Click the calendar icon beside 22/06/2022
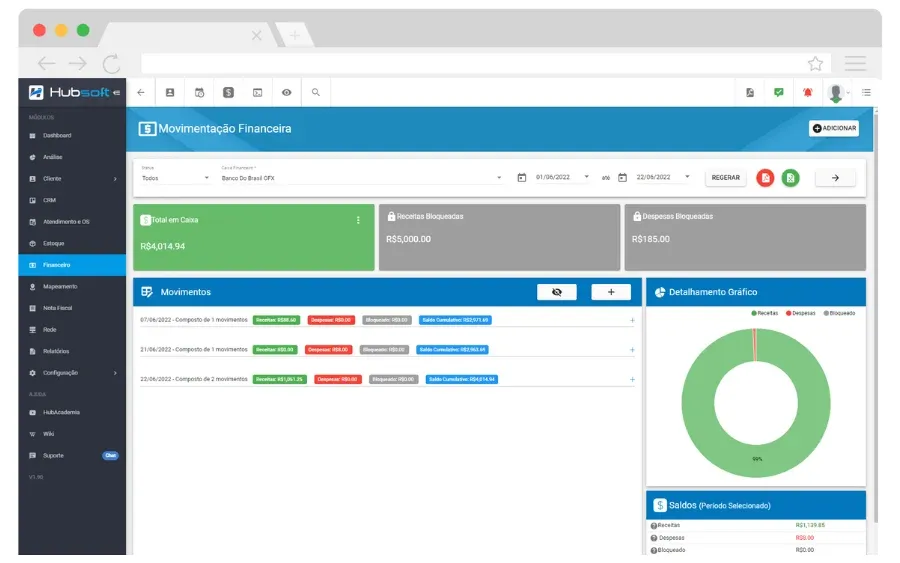This screenshot has width=900, height=563. click(x=622, y=178)
